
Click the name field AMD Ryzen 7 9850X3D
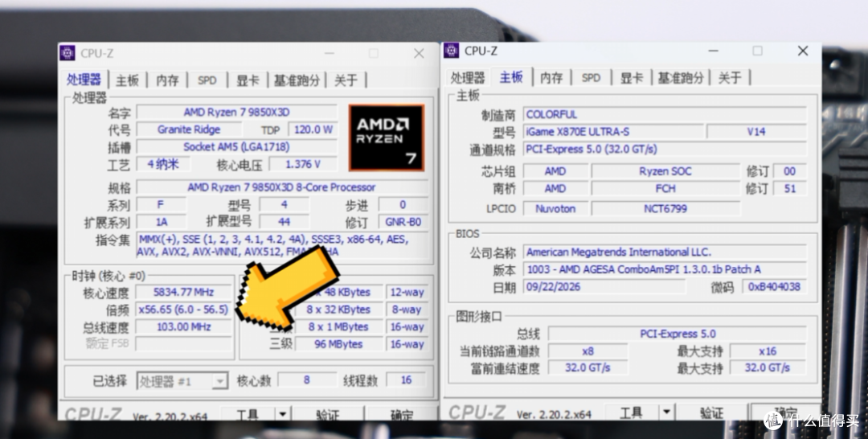click(237, 113)
